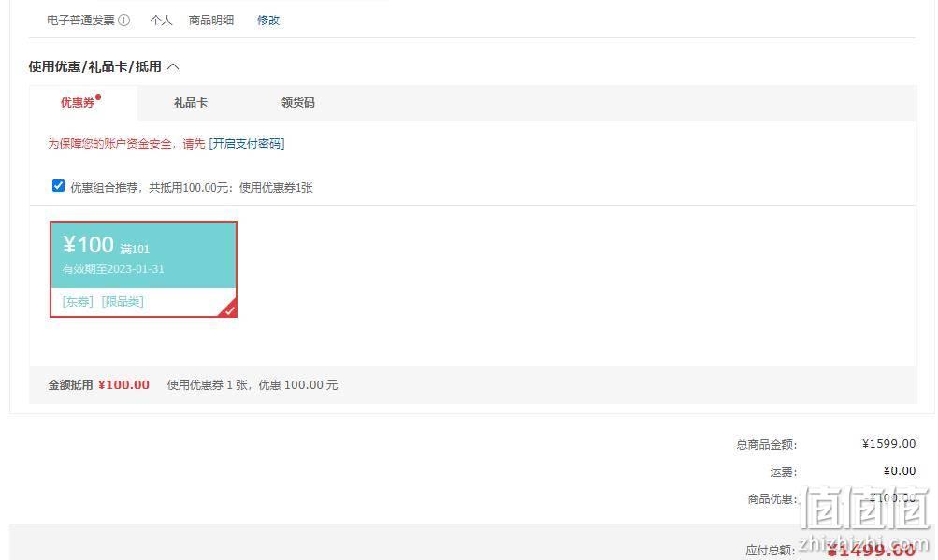
Task: Uncheck the 优惠组合推荐 checkbox
Action: [58, 186]
